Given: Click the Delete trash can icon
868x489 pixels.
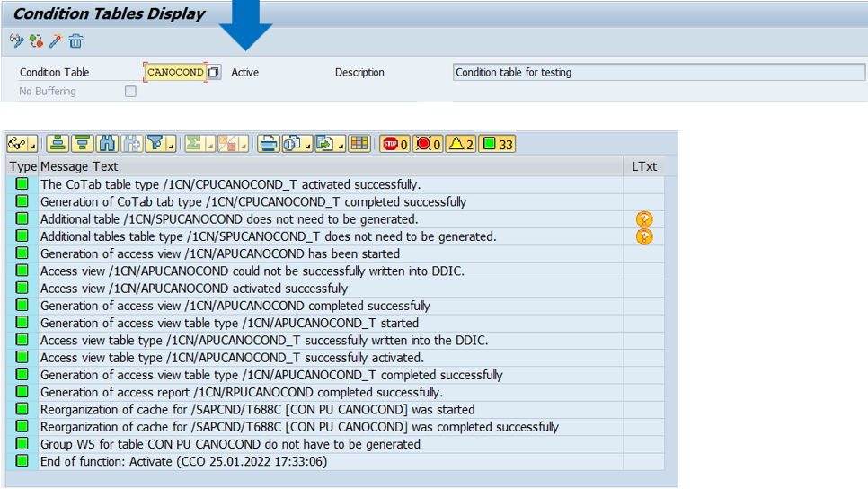Looking at the screenshot, I should pyautogui.click(x=76, y=40).
